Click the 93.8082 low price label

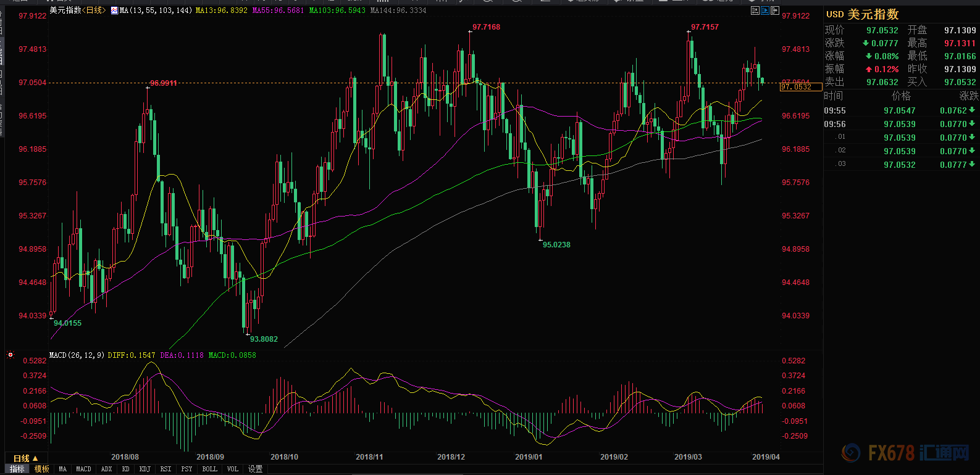pos(264,339)
